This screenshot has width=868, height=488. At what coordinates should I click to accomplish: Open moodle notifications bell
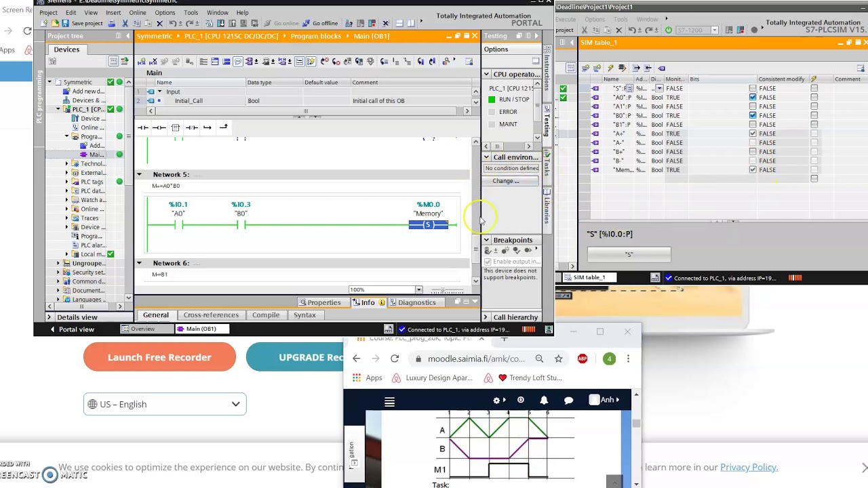click(544, 400)
